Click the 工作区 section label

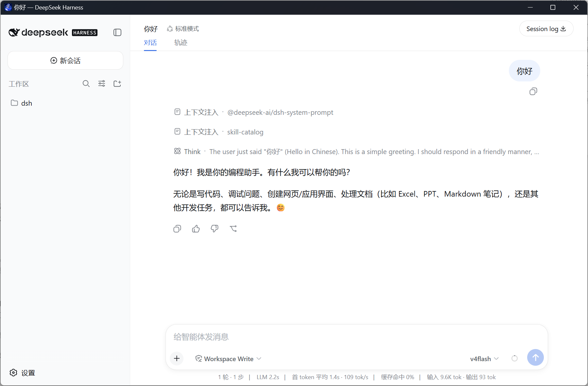tap(19, 84)
